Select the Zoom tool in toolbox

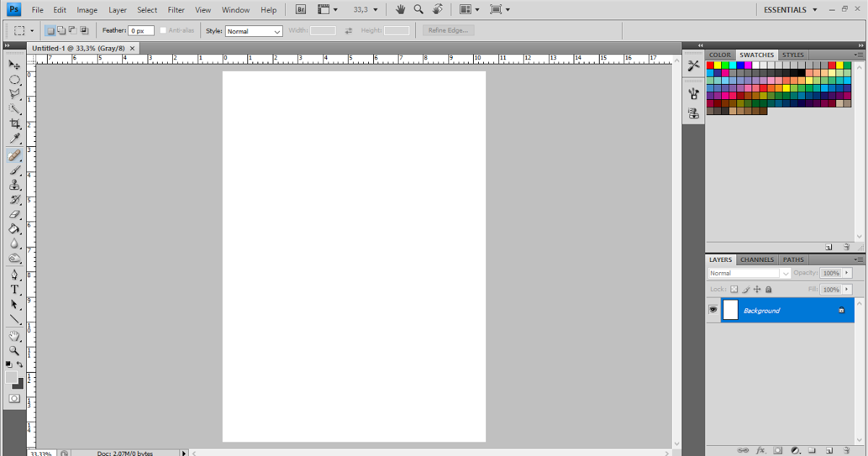14,350
